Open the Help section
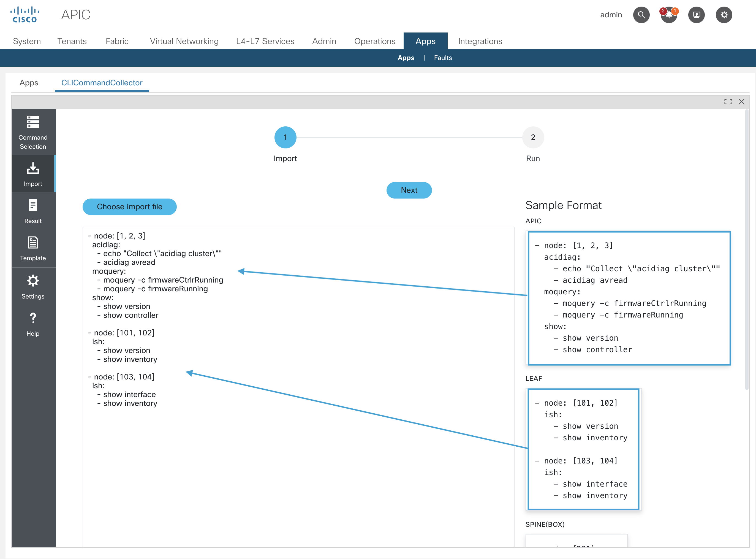The height and width of the screenshot is (559, 756). point(33,324)
